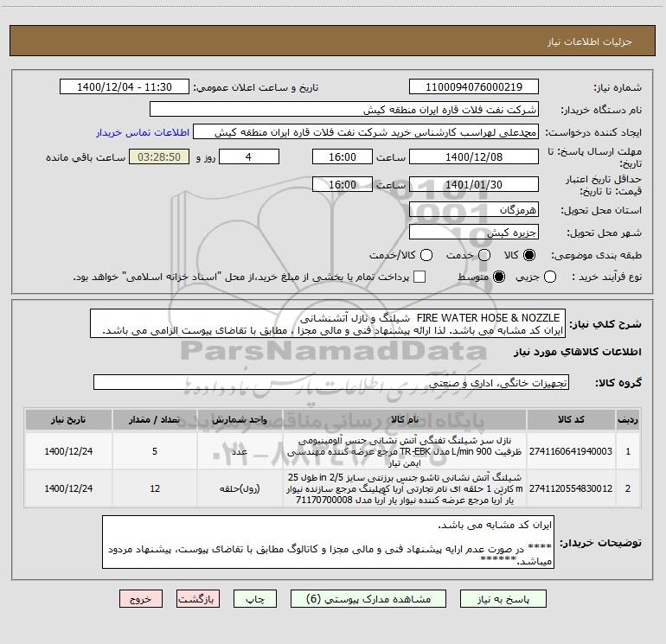Click the unit cell عدد

coord(240,451)
